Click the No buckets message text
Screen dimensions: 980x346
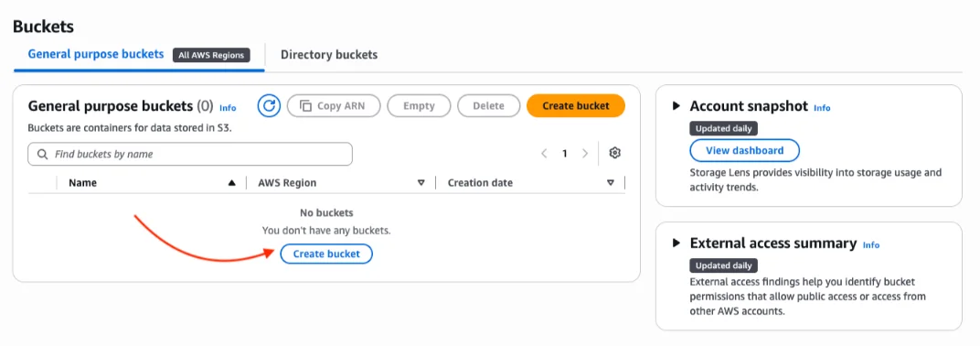[x=326, y=212]
